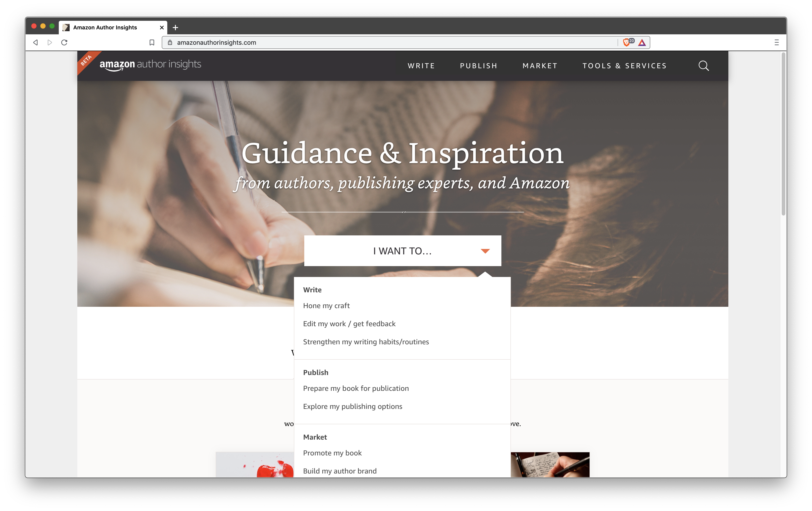Choose Promote my book option
Viewport: 812px width, 511px height.
(x=332, y=453)
